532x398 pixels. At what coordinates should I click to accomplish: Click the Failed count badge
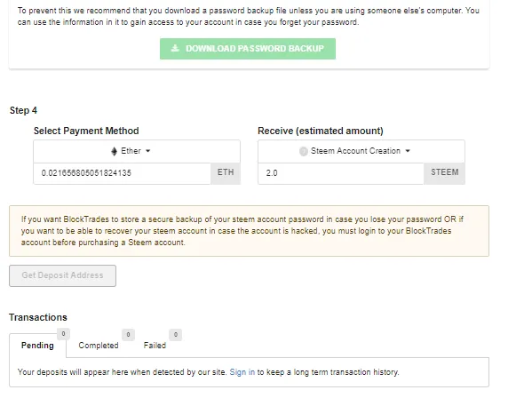click(176, 335)
